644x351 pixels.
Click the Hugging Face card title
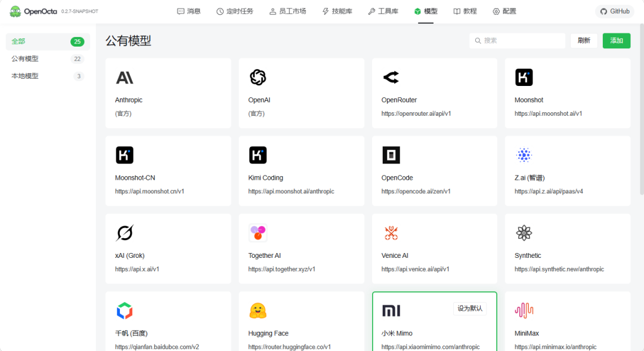pos(268,333)
